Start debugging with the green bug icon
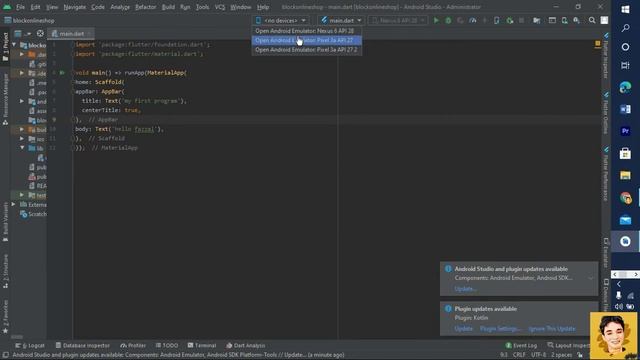This screenshot has width=640, height=360. [448, 20]
